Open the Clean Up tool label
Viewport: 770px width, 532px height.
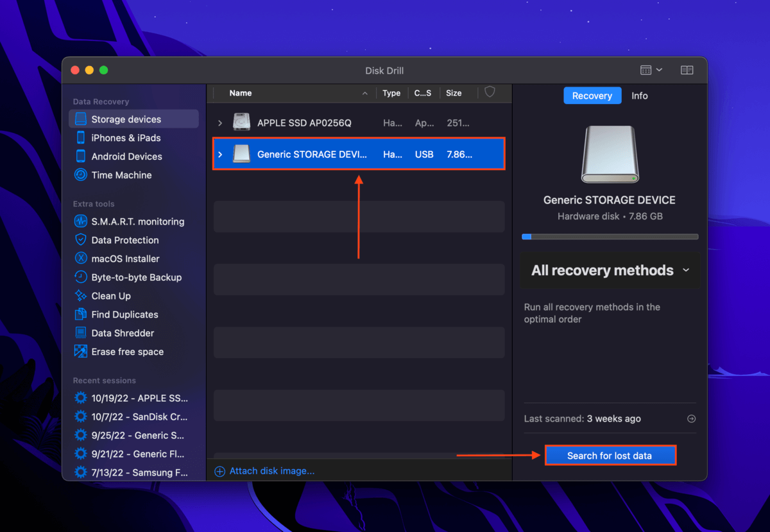(111, 296)
